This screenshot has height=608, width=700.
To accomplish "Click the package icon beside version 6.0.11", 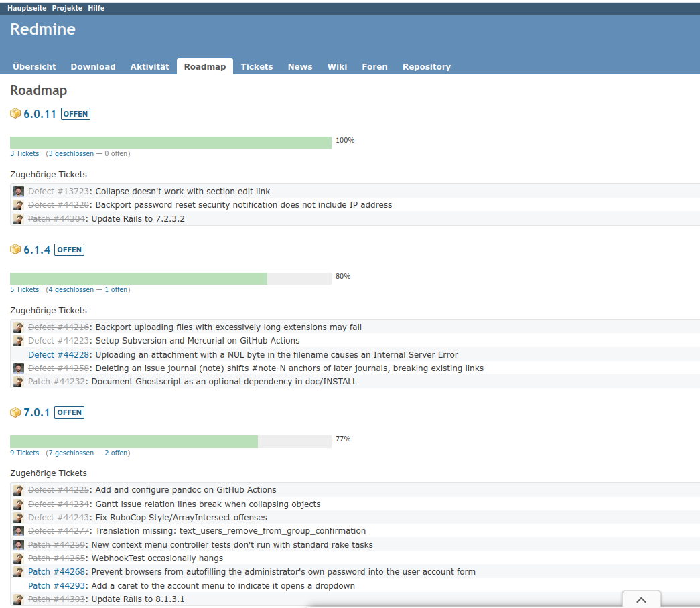I will point(15,113).
